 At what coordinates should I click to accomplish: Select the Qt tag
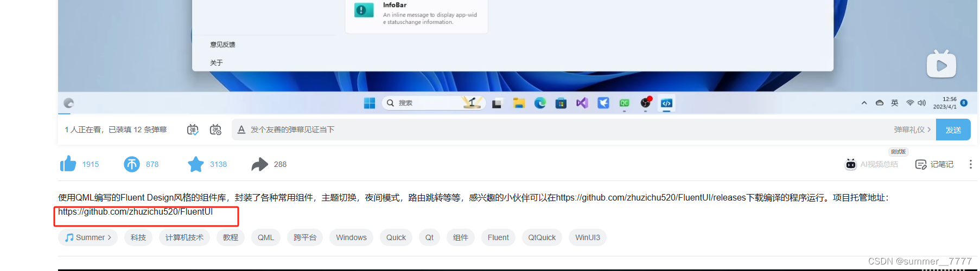(429, 237)
